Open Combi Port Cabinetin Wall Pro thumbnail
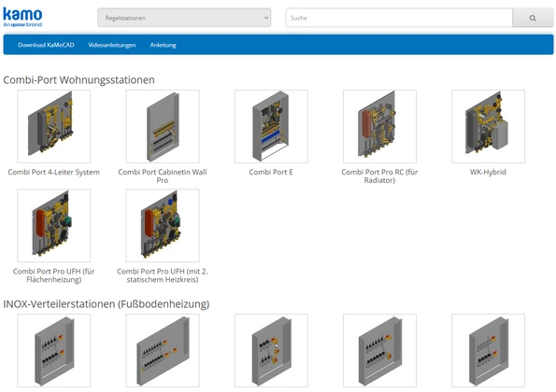Screen dimensions: 556x392 163,126
